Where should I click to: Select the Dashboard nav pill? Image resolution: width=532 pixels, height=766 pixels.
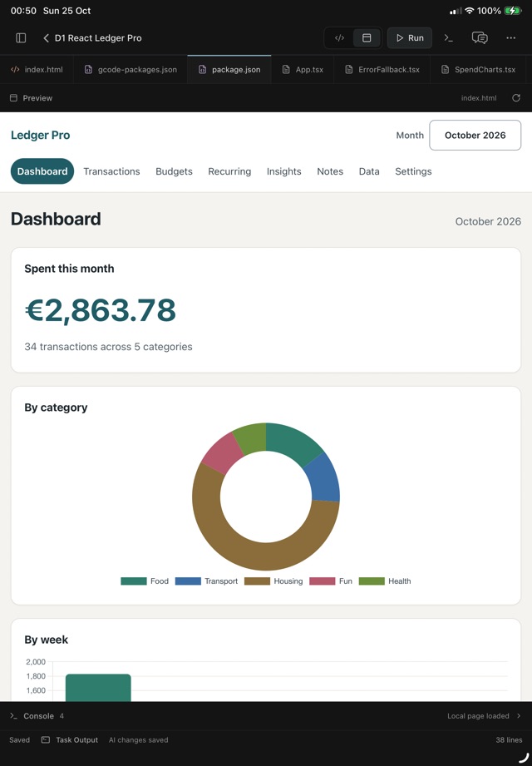[x=42, y=171]
